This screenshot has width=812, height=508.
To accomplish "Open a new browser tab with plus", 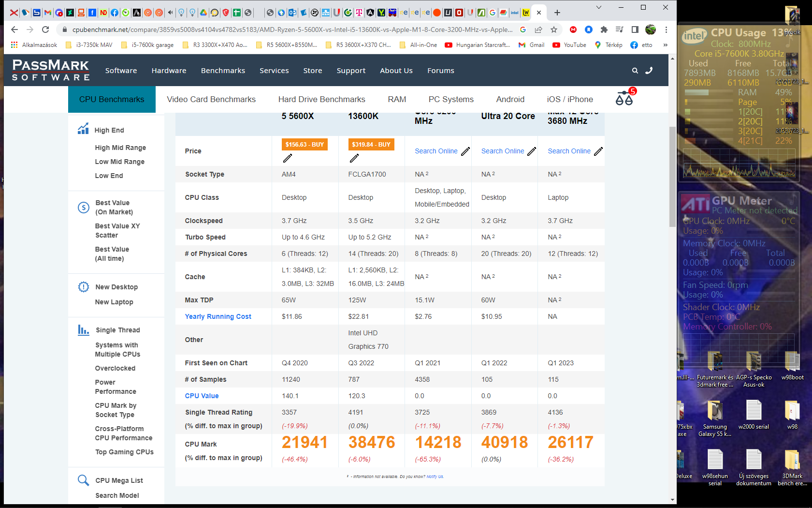I will (557, 13).
